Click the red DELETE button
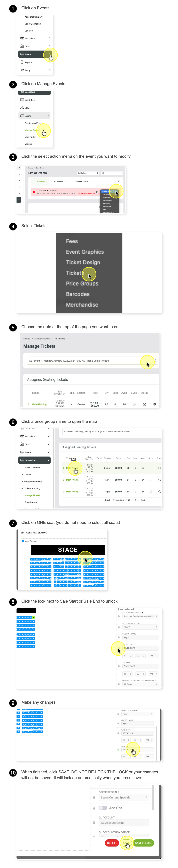This screenshot has height=868, width=178. click(x=112, y=842)
